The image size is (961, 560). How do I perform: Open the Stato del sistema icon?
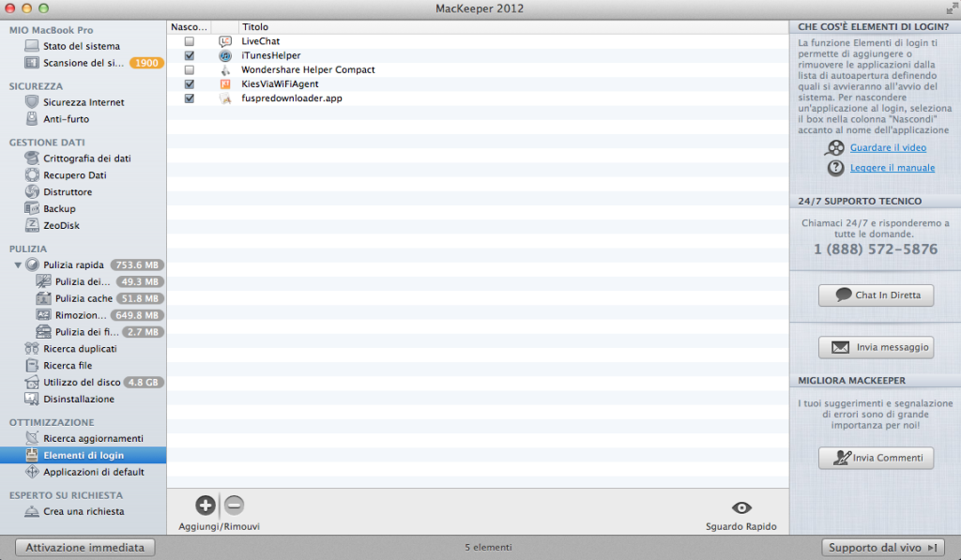(32, 46)
